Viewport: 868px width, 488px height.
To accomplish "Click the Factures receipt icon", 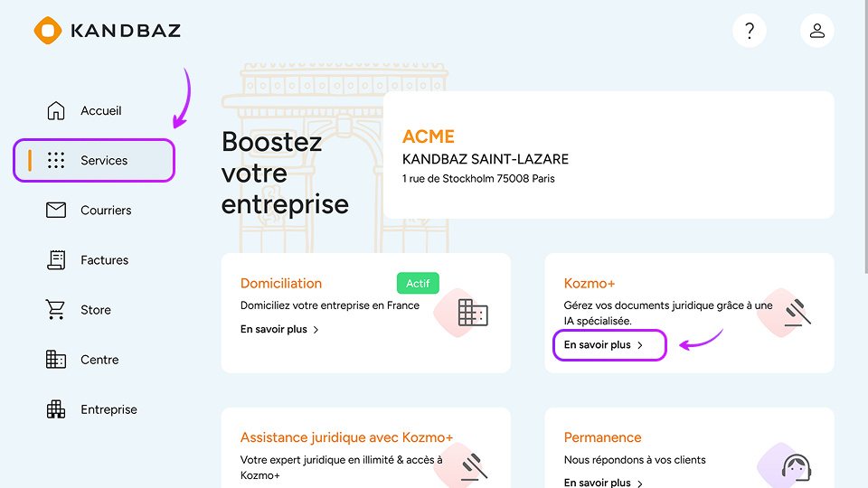I will coord(56,260).
